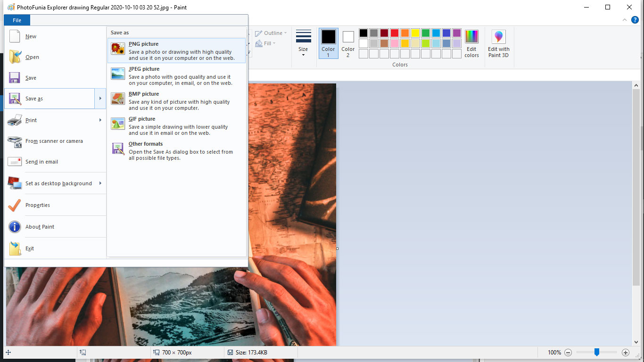
Task: Select the red color swatch
Action: point(395,33)
